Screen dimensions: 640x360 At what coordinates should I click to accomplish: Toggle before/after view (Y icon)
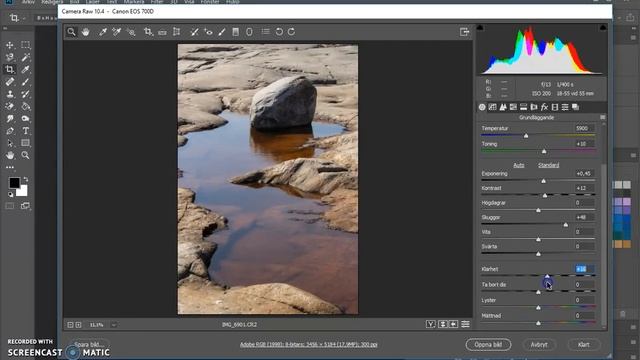(431, 324)
